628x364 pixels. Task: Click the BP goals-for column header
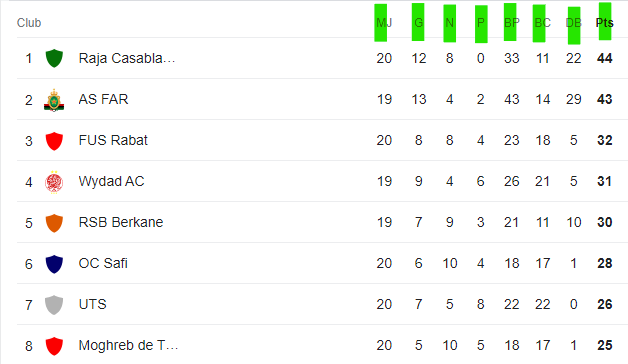tap(511, 23)
